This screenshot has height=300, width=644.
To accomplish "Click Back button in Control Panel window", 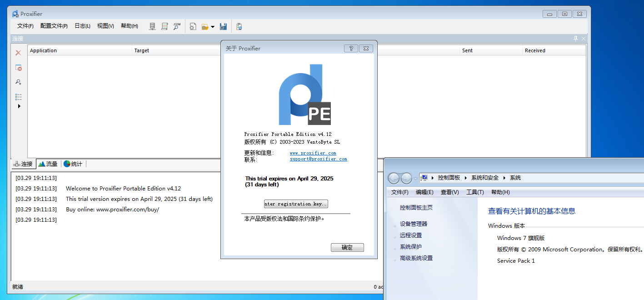I will point(394,178).
